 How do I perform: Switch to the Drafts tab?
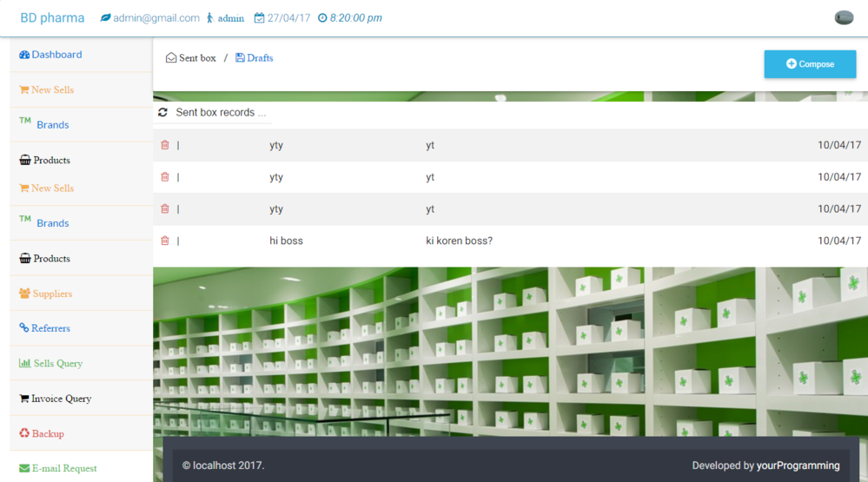(x=255, y=58)
